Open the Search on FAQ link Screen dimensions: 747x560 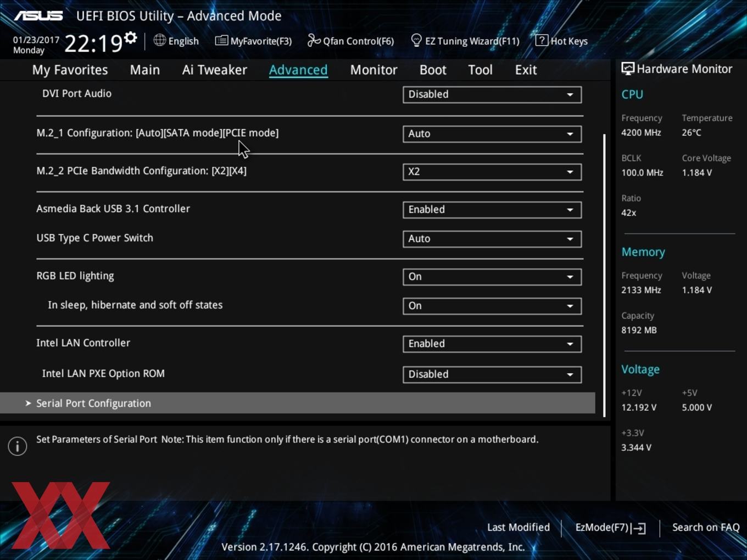[x=706, y=527]
